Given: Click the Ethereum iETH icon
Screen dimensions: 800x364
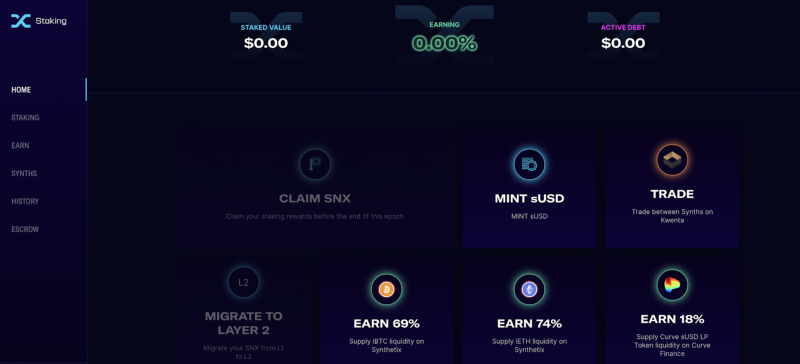Looking at the screenshot, I should click(529, 289).
